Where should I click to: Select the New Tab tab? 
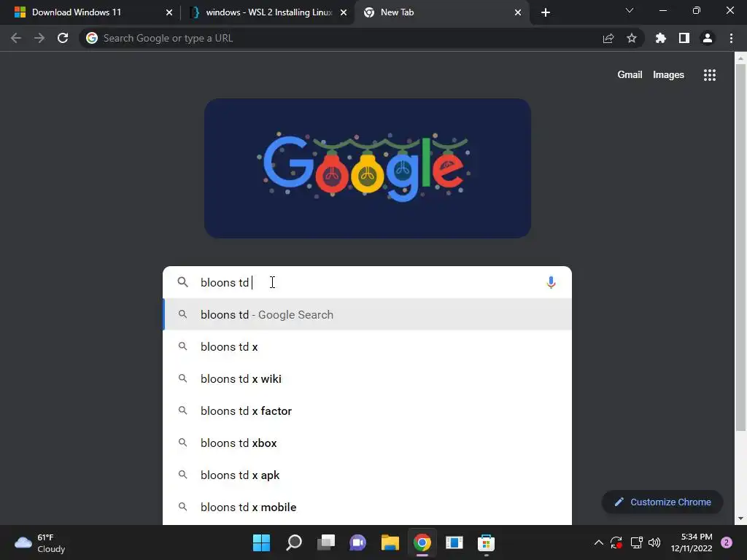[441, 12]
